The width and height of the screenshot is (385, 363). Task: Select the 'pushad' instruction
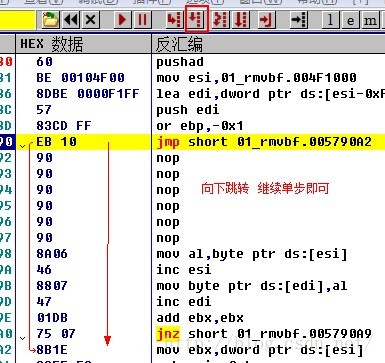(x=180, y=62)
